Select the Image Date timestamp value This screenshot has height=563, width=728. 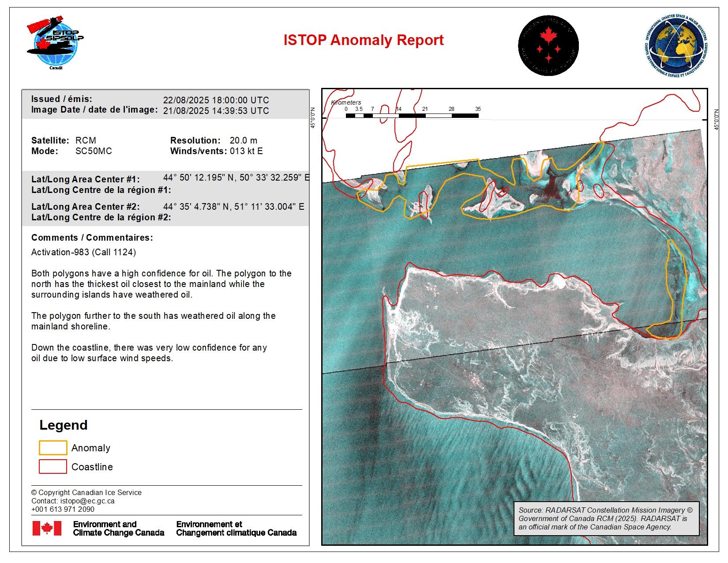point(216,111)
